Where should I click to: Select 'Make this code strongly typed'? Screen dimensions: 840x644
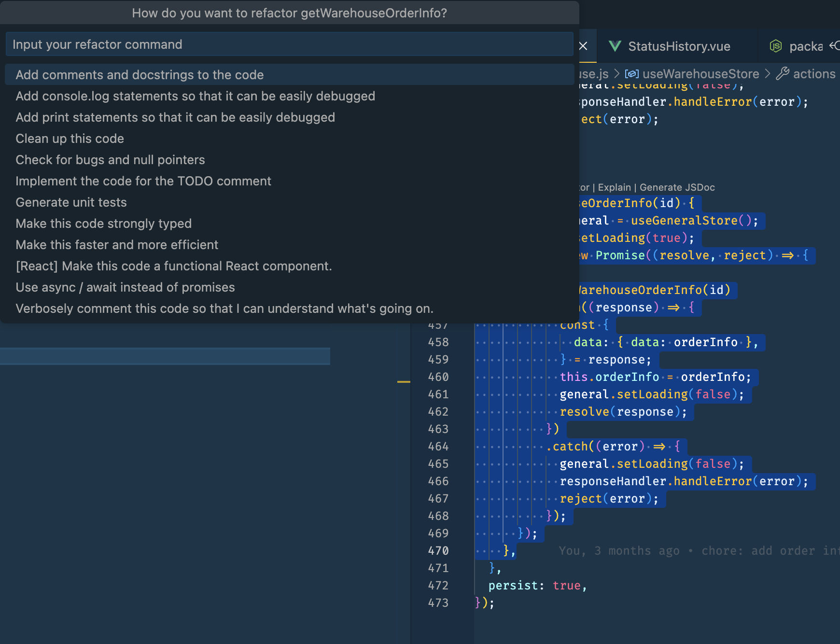coord(289,224)
